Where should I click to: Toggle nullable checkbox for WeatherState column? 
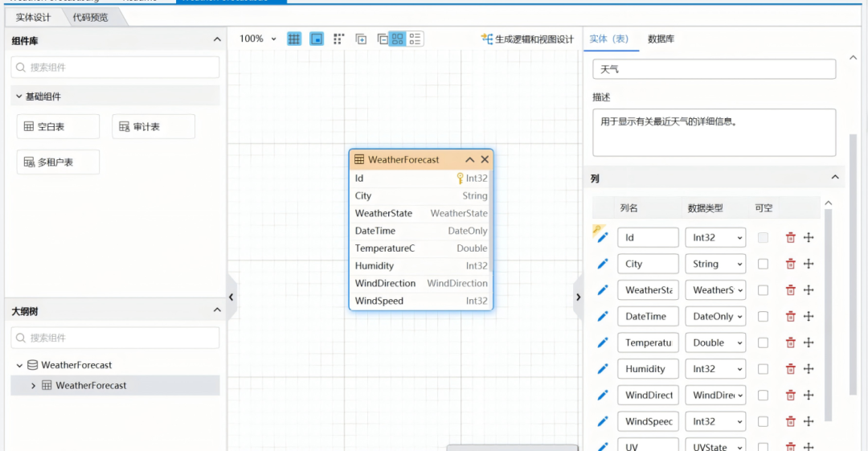(763, 290)
